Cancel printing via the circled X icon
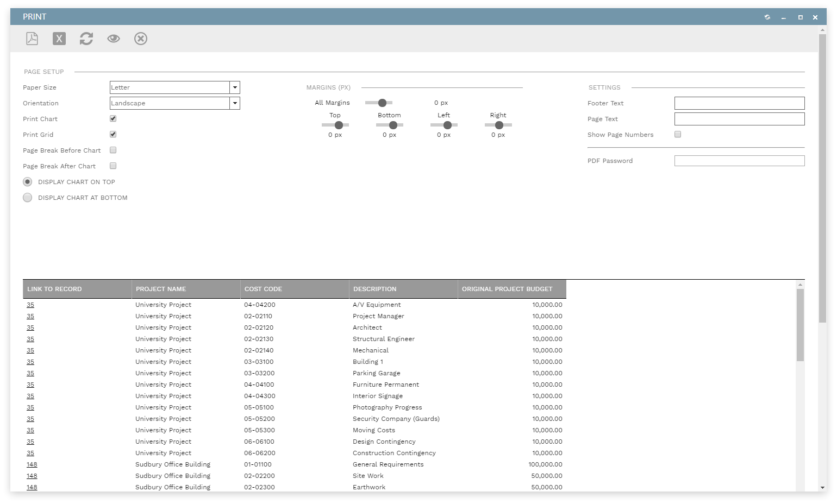 [x=140, y=38]
